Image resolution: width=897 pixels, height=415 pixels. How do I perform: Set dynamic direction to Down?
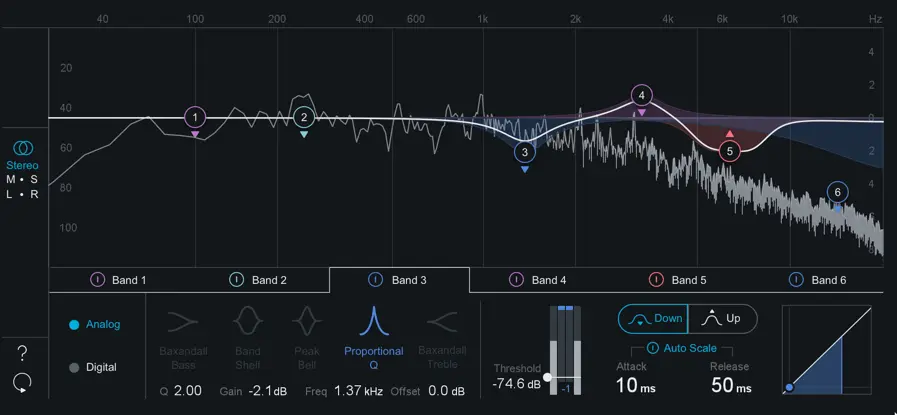click(x=653, y=319)
